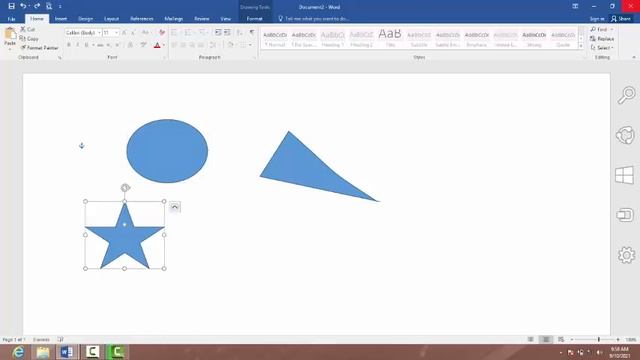Save the document from Quick Access toolbar
The width and height of the screenshot is (640, 360).
tap(11, 6)
